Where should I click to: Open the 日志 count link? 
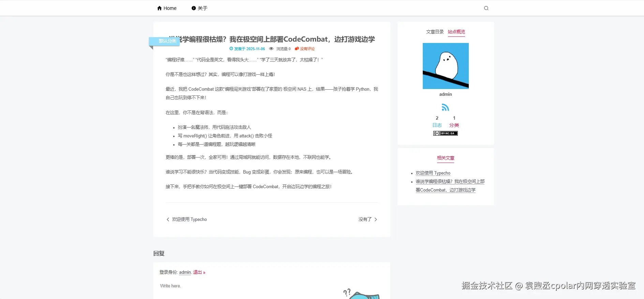(437, 125)
